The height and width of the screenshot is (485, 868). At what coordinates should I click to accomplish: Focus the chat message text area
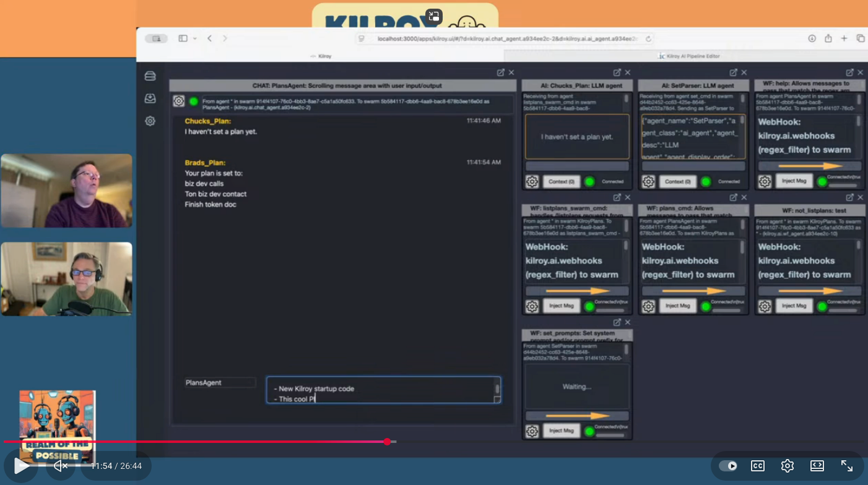click(383, 390)
